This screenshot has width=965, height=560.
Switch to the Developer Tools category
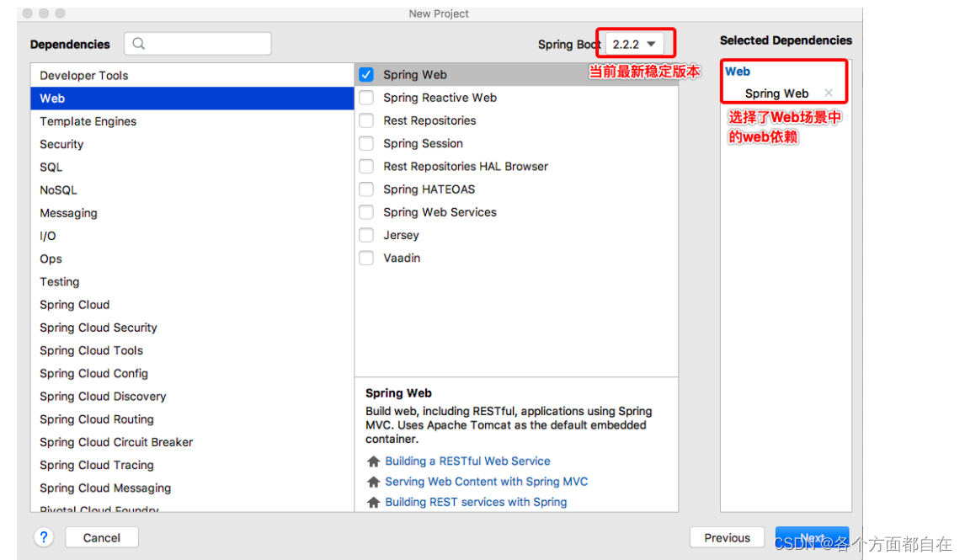tap(84, 75)
